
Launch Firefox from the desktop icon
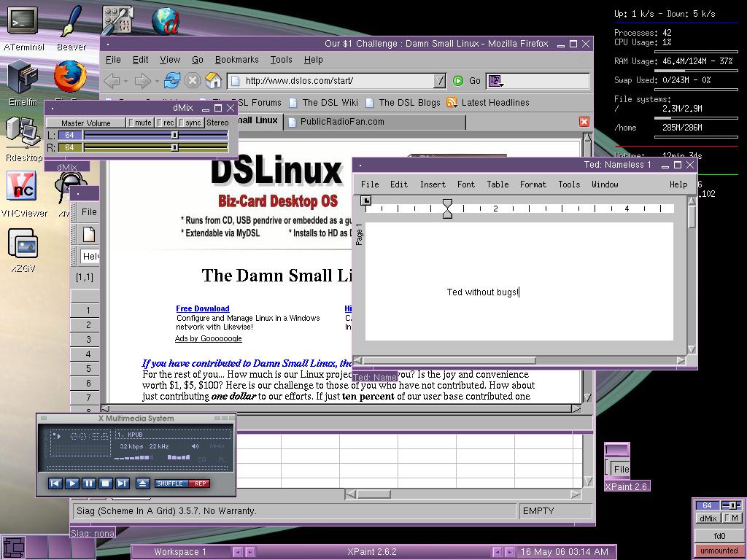[x=70, y=76]
